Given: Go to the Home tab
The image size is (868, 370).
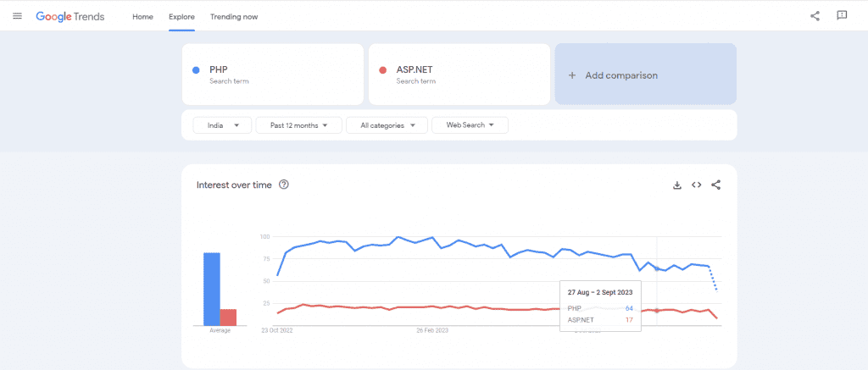Looking at the screenshot, I should [142, 17].
